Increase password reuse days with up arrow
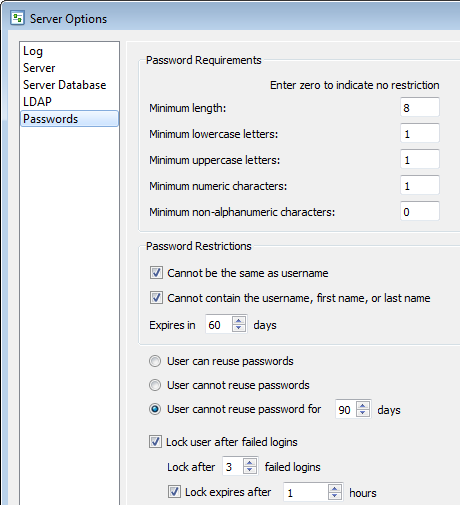 pyautogui.click(x=363, y=406)
